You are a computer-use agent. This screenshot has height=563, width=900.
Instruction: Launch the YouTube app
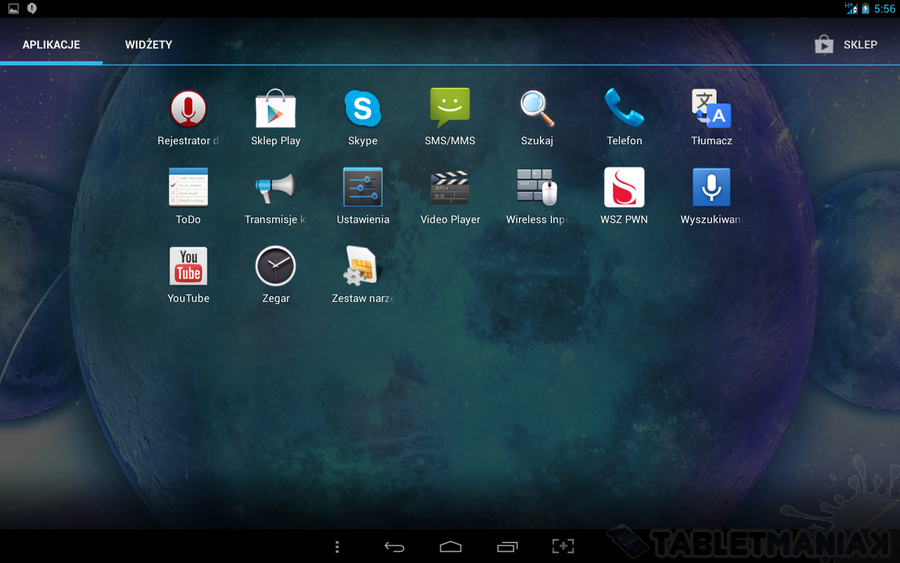pos(188,275)
